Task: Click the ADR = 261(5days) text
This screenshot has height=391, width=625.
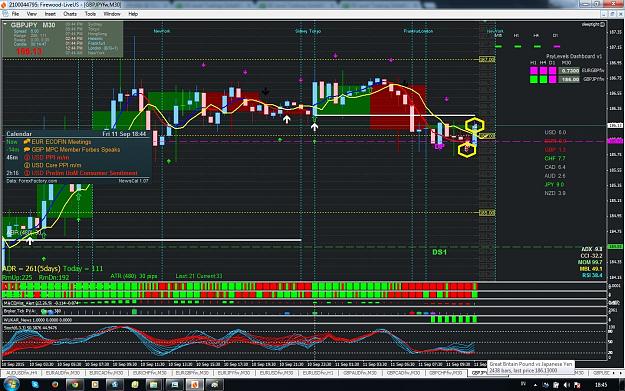Action: click(31, 269)
